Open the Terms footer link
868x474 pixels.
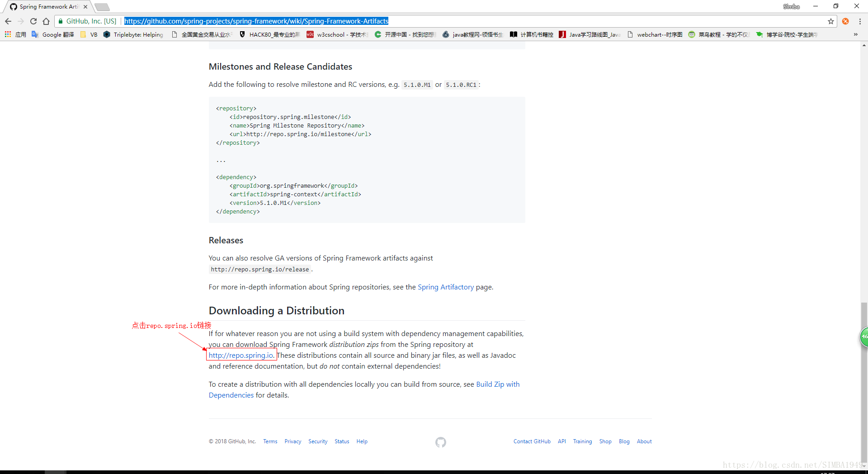click(270, 441)
